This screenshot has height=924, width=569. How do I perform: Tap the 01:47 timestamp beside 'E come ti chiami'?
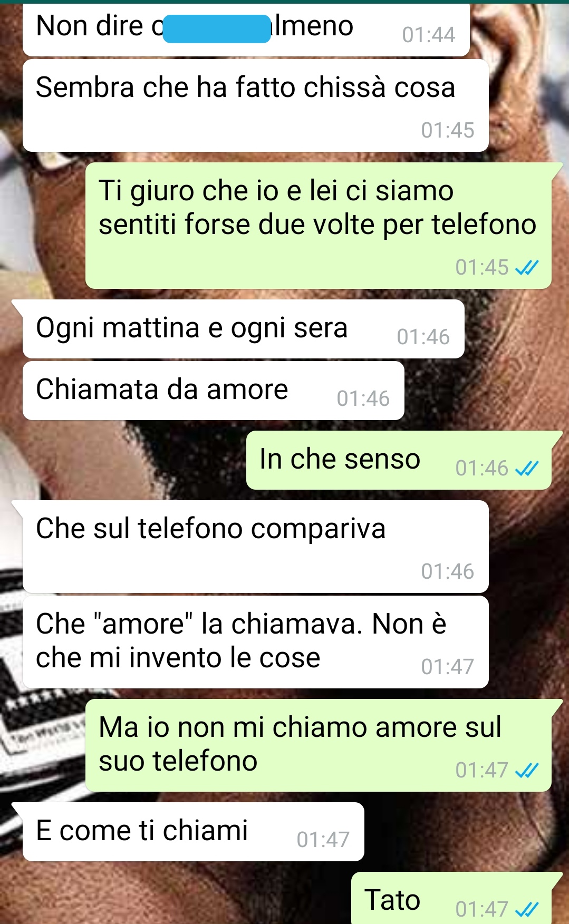pos(323,840)
